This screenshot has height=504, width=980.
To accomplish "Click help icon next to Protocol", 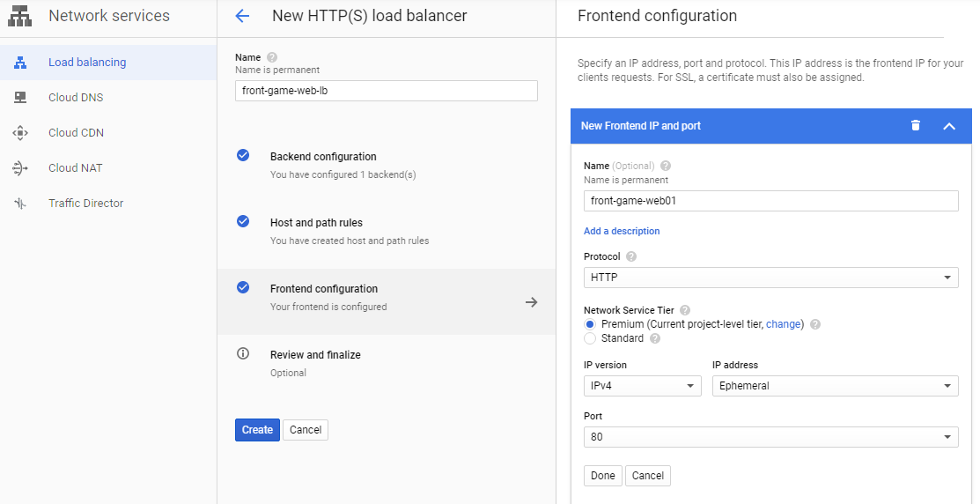I will pyautogui.click(x=631, y=257).
